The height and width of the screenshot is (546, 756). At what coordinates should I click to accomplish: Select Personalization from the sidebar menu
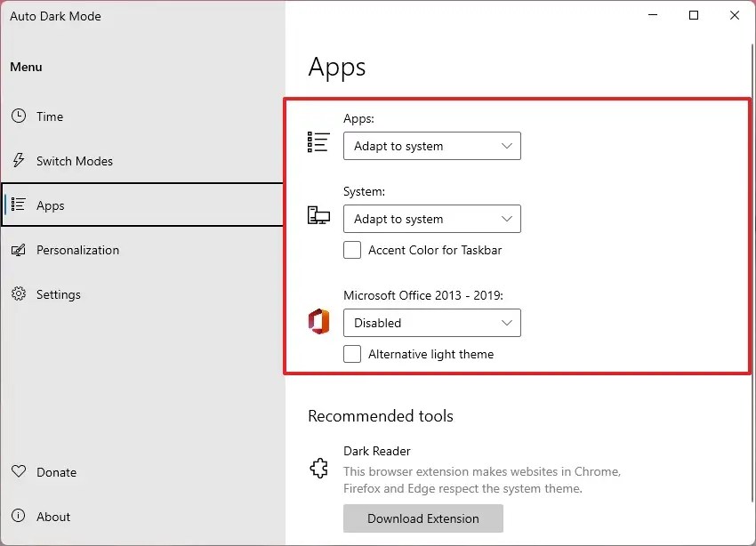[76, 250]
